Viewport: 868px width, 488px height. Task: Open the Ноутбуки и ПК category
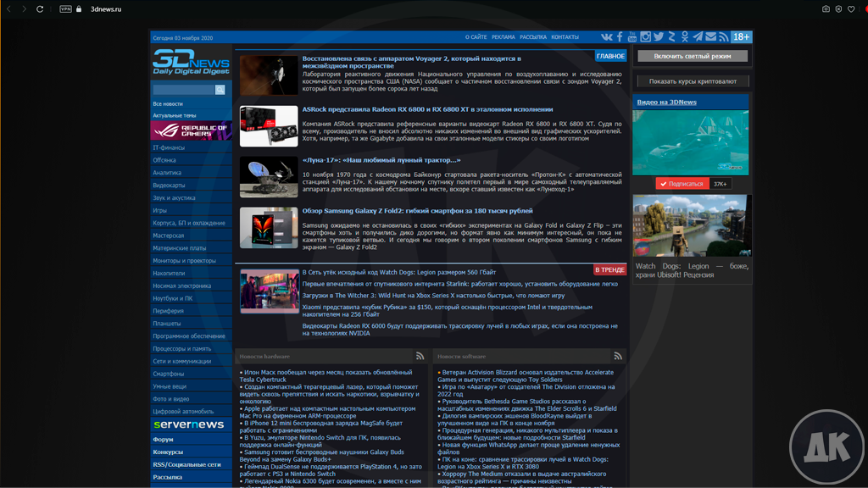click(173, 298)
